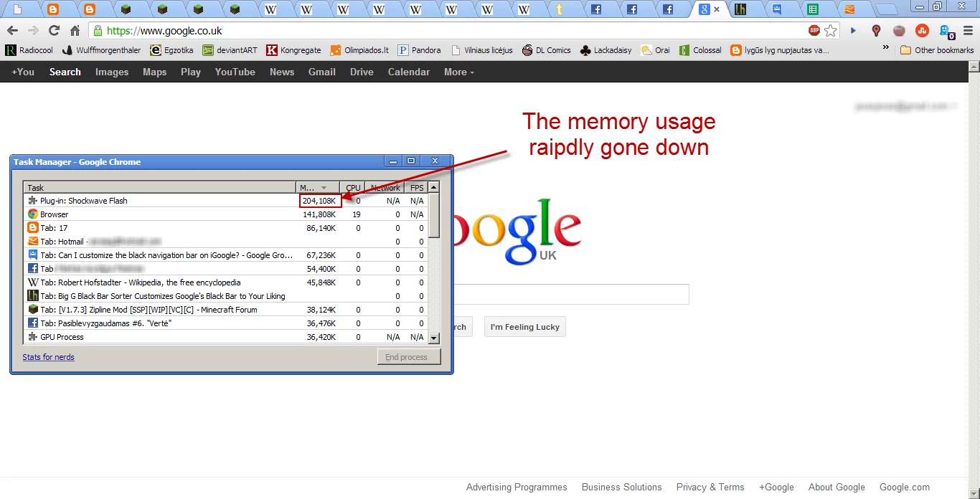Open the Pandora bookmark
This screenshot has width=980, height=499.
click(x=420, y=50)
